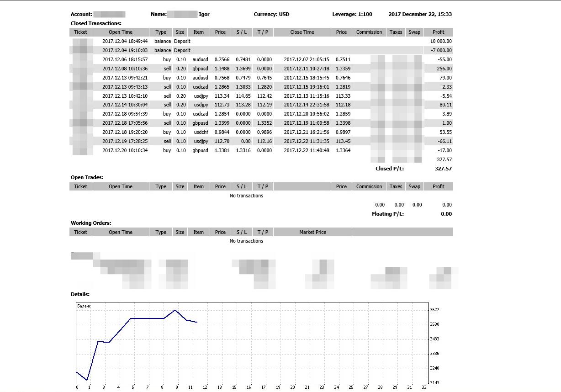
Task: Select the profit value '53.55'
Action: click(x=445, y=132)
